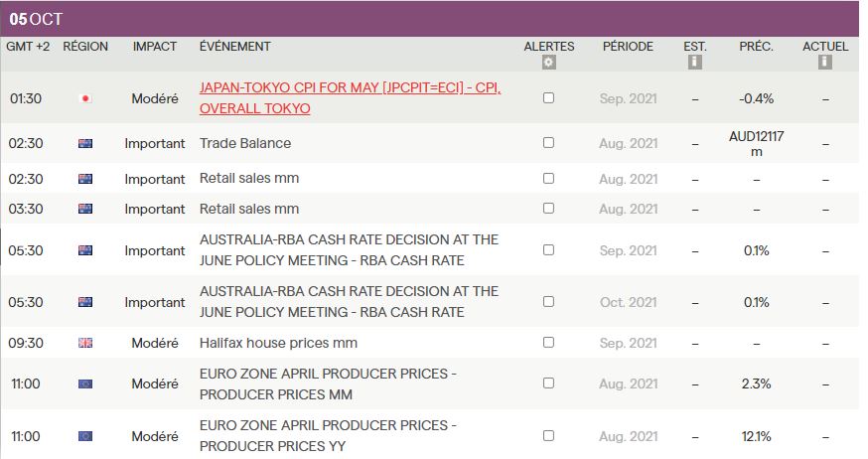Viewport: 868px width, 459px height.
Task: Click the New Zealand flag at 03:30
Action: pos(85,209)
